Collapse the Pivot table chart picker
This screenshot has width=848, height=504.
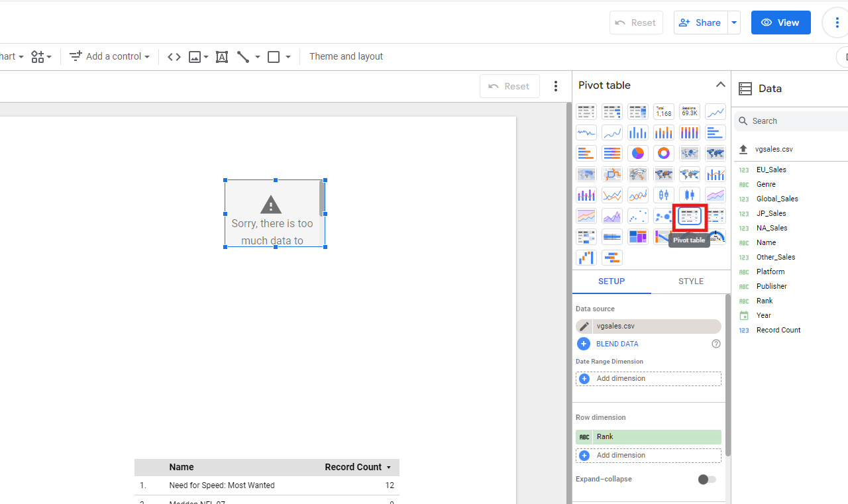pyautogui.click(x=720, y=85)
